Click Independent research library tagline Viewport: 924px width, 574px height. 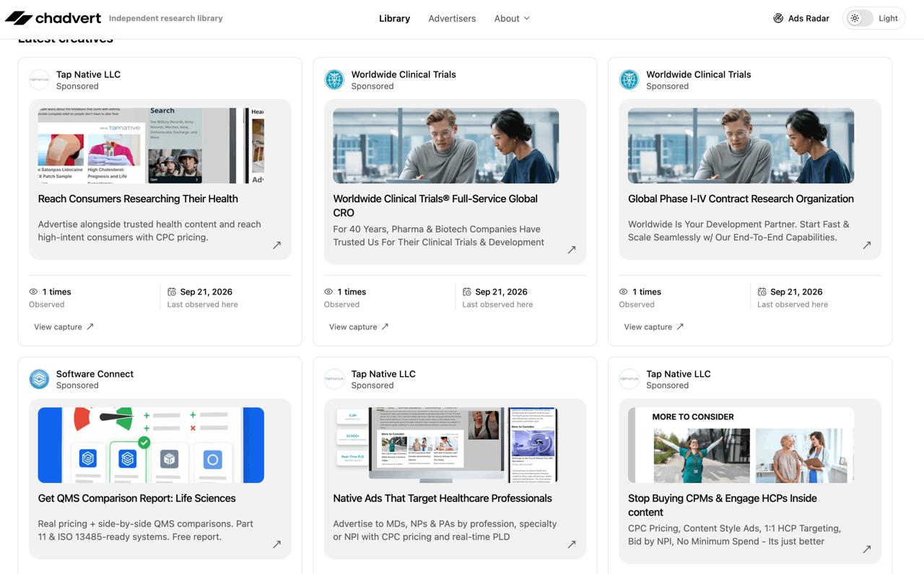tap(166, 18)
